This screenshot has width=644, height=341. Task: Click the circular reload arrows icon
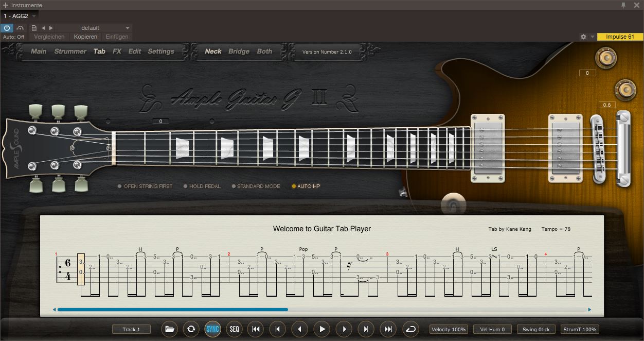[191, 329]
